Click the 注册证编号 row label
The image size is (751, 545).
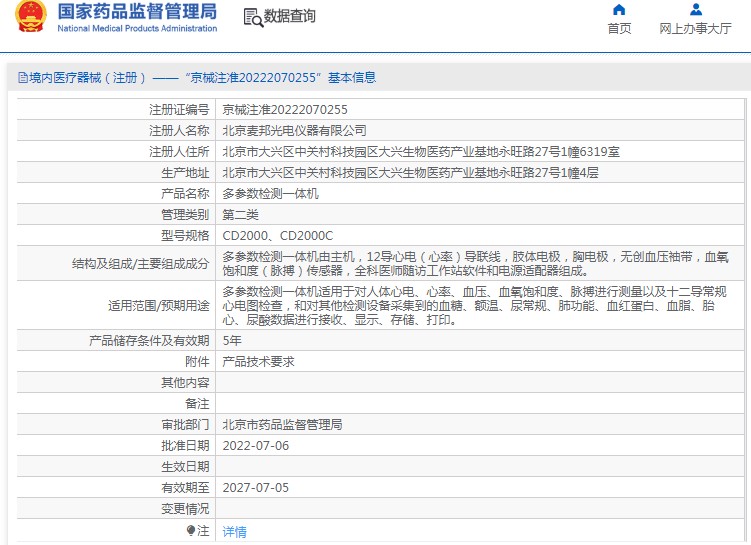click(179, 110)
